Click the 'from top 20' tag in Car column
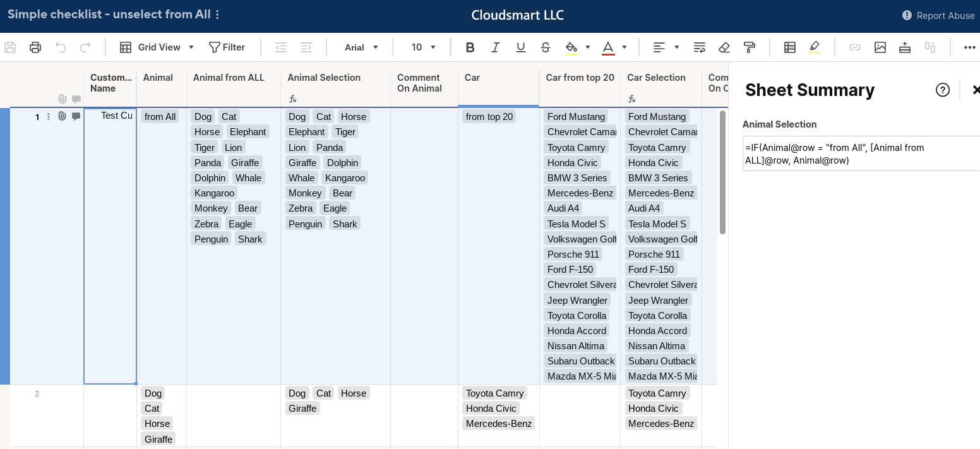 tap(489, 116)
